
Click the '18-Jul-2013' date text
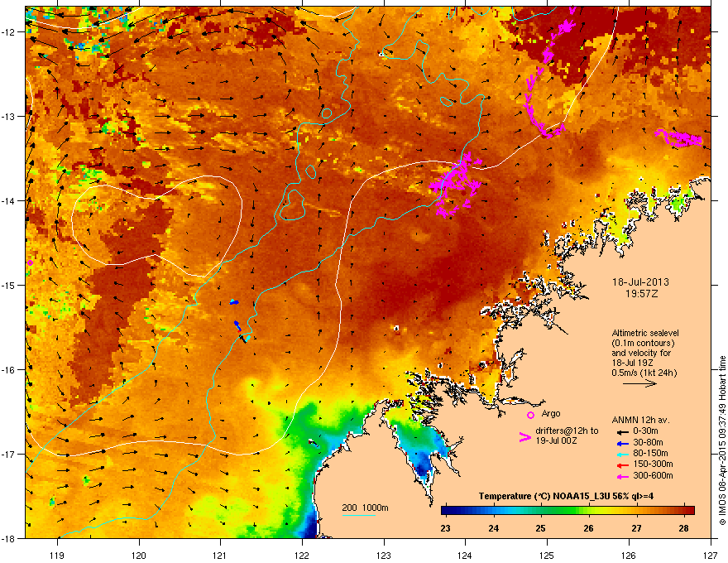[640, 282]
